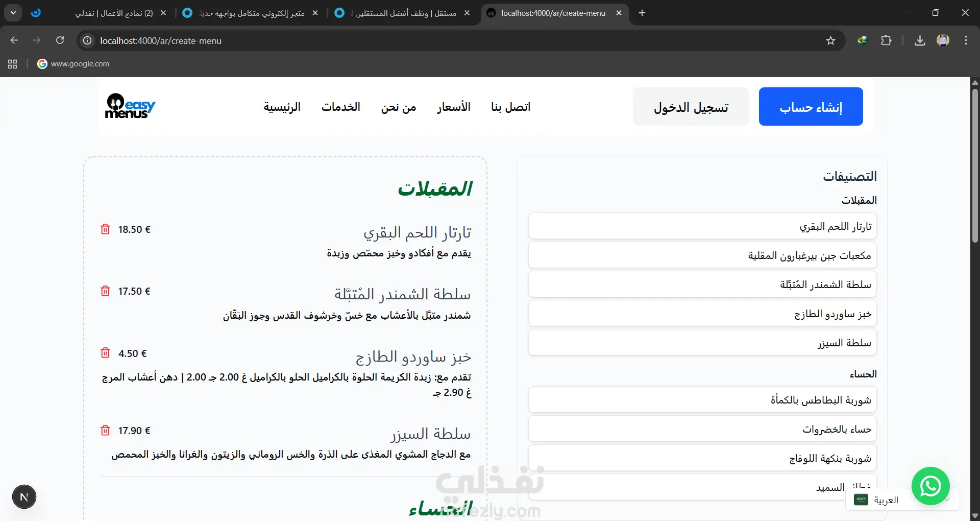Close the localhost:4000 create-menu tab
The height and width of the screenshot is (521, 980).
619,13
